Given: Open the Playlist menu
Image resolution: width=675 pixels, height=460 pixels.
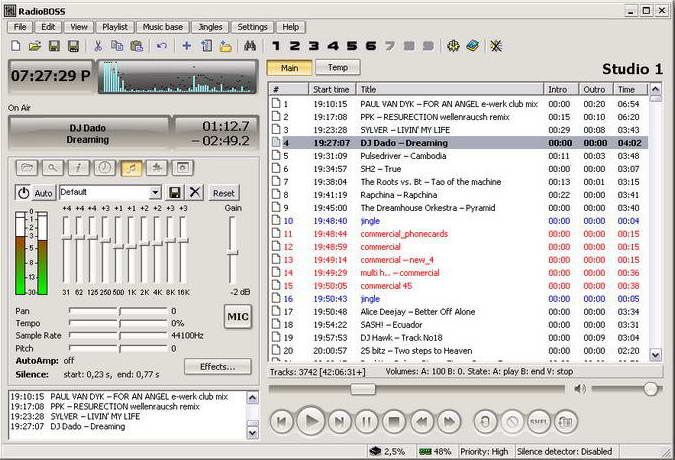Looking at the screenshot, I should [x=115, y=27].
